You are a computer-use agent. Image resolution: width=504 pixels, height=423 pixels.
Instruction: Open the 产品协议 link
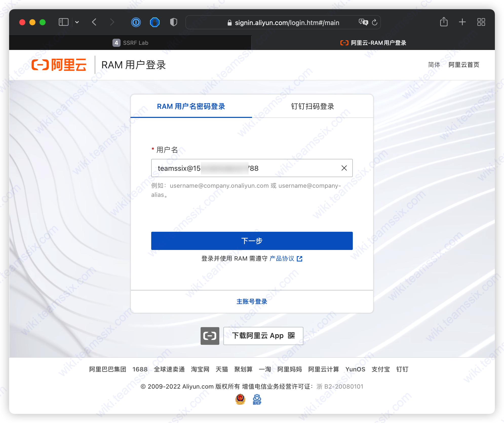tap(282, 259)
